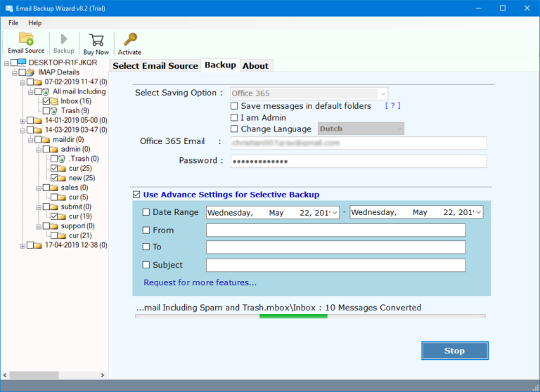Click the sales (0) folder icon
The image size is (540, 392).
click(x=53, y=188)
